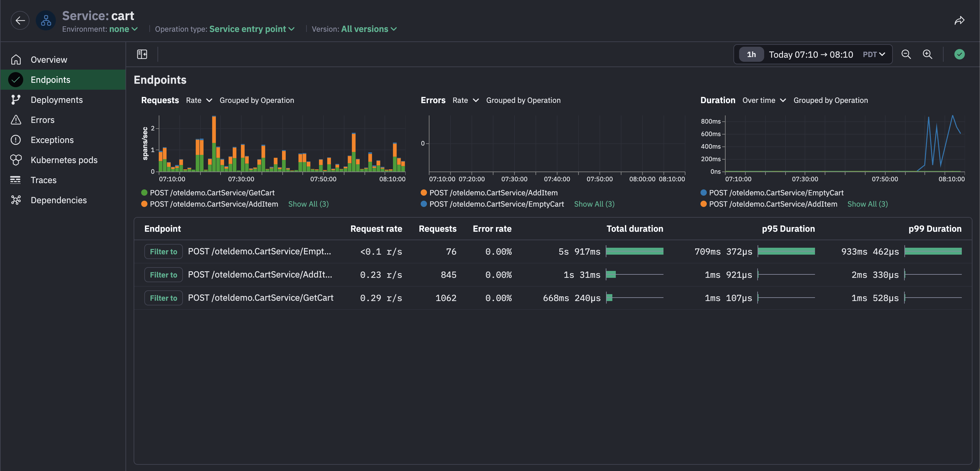Toggle AddItem series in Errors legend
The height and width of the screenshot is (471, 980).
pos(493,193)
